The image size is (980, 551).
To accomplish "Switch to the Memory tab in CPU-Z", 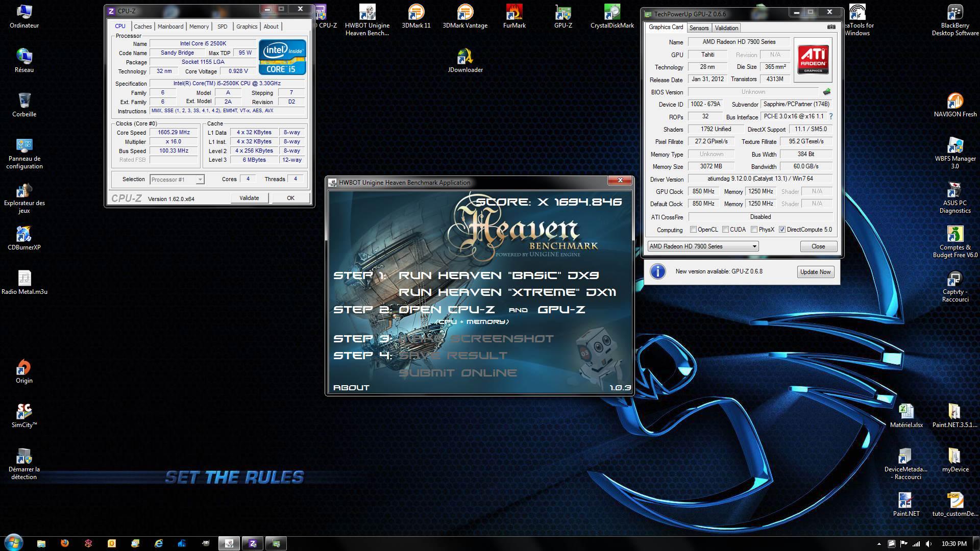I will point(199,27).
